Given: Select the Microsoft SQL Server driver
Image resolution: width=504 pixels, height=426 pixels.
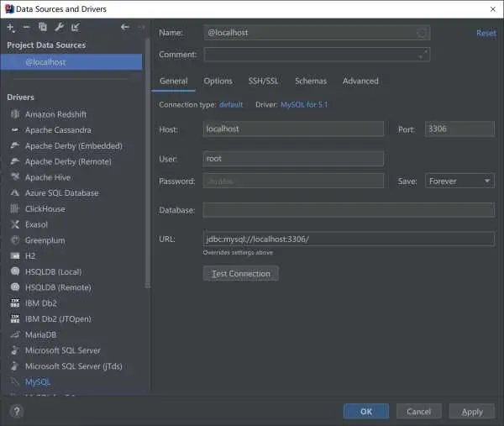Looking at the screenshot, I should [x=63, y=350].
